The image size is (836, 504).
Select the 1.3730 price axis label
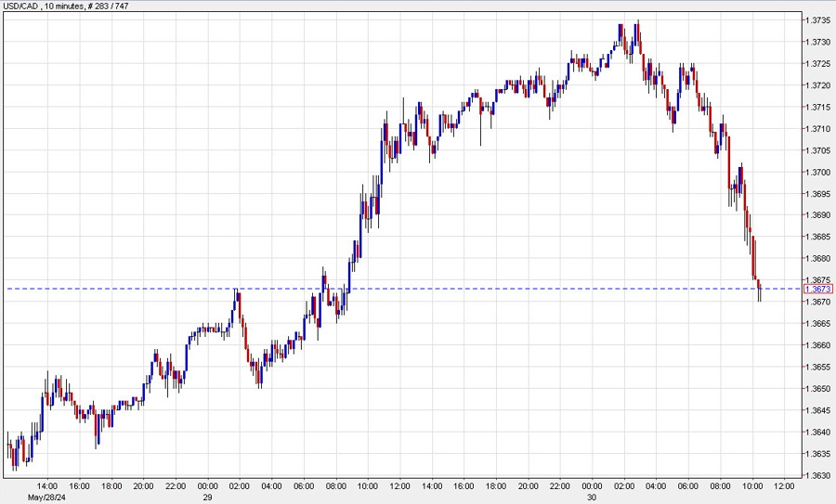(817, 42)
